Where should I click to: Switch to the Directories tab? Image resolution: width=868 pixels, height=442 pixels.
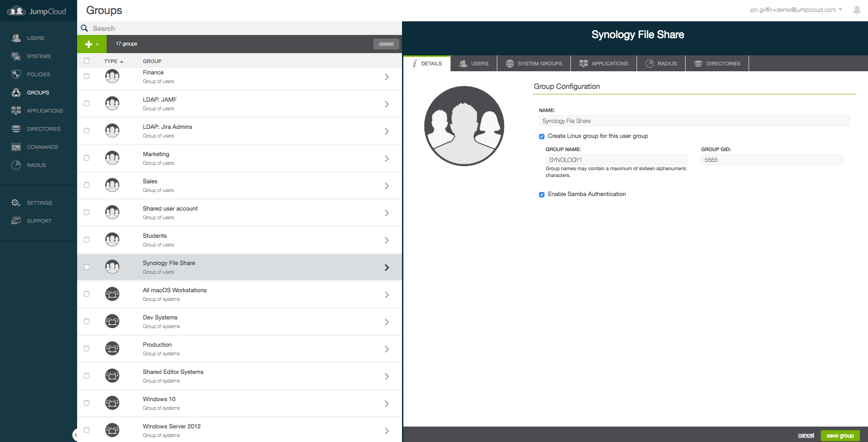pos(717,64)
